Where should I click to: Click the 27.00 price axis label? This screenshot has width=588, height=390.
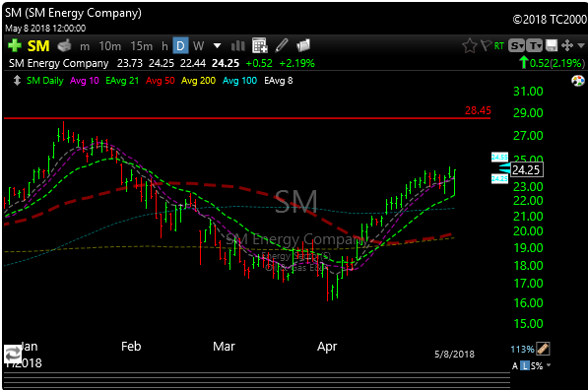(528, 136)
